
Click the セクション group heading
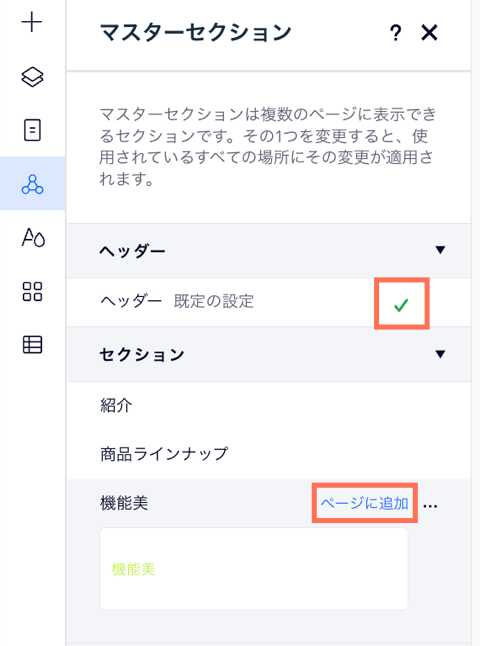(142, 355)
